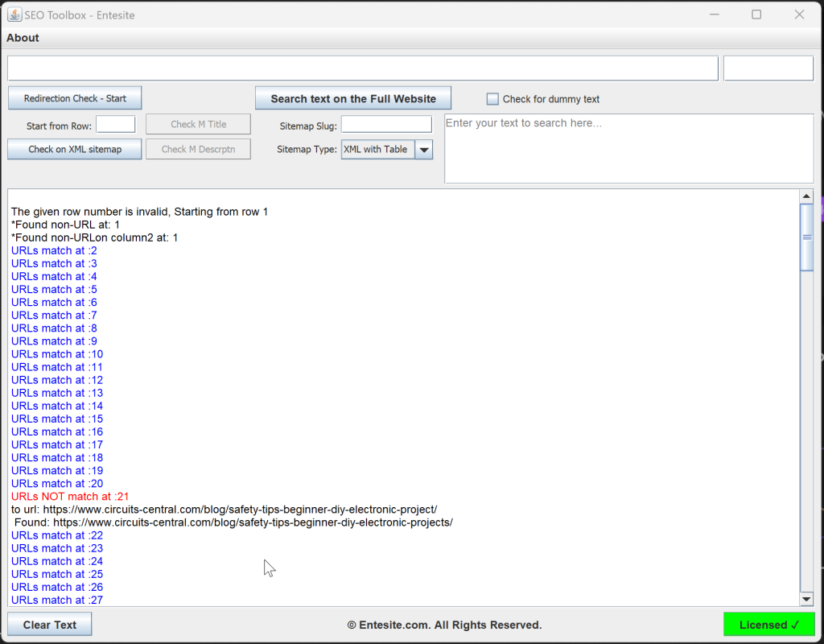Click the Redirection Check - Start button
This screenshot has width=824, height=644.
pos(75,98)
